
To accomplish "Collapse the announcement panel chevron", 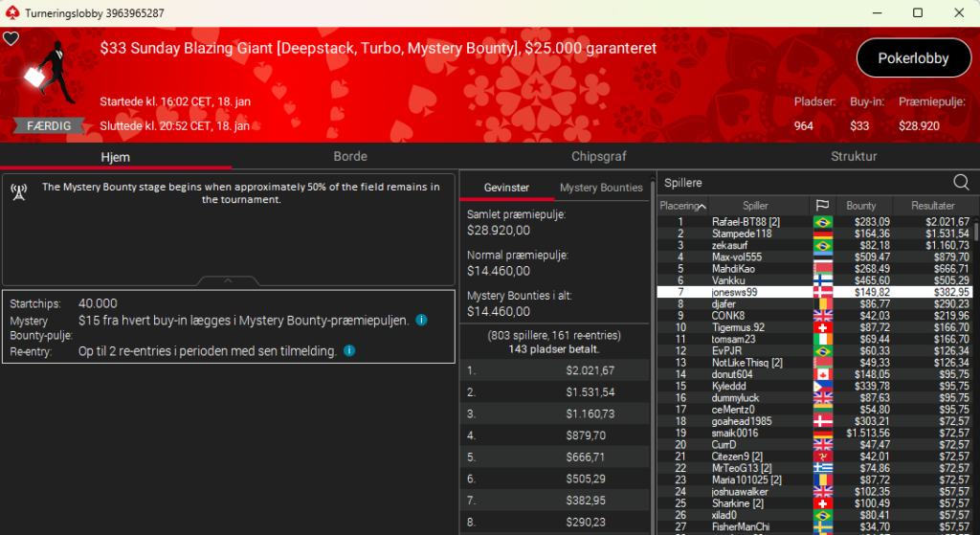I will [228, 280].
